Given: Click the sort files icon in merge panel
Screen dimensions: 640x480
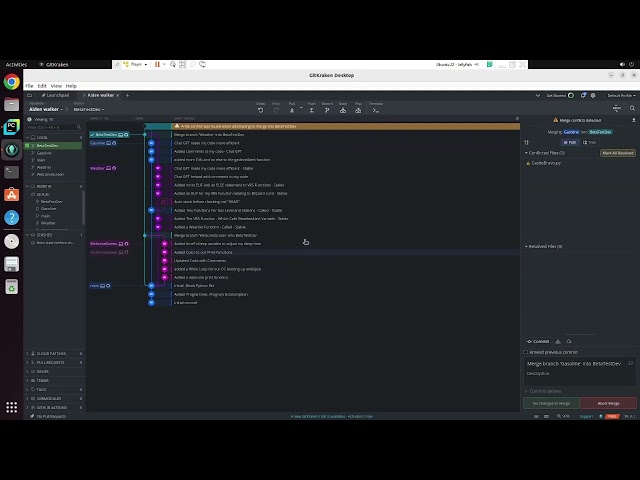Looking at the screenshot, I should [x=527, y=142].
